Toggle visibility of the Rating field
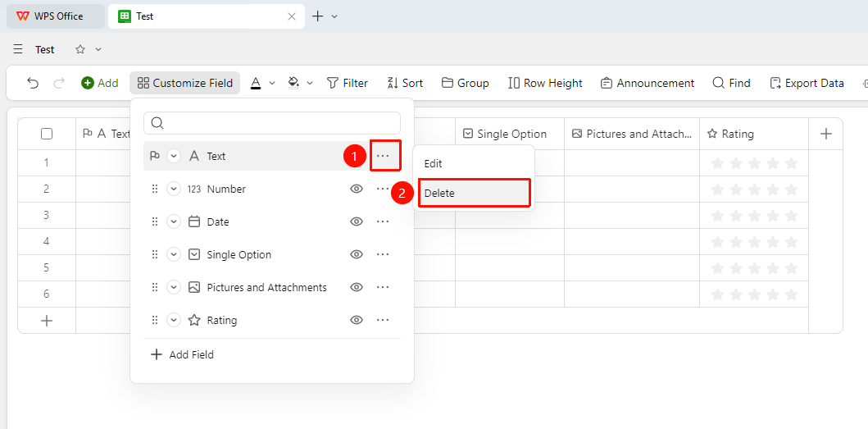This screenshot has height=429, width=868. click(x=357, y=320)
